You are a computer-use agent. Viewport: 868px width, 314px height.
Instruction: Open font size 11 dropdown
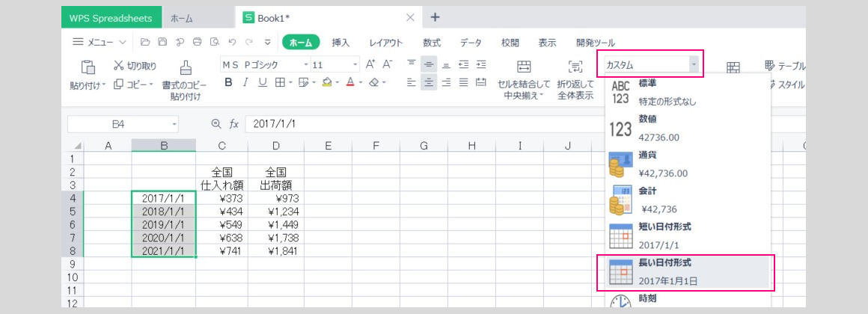coord(355,65)
